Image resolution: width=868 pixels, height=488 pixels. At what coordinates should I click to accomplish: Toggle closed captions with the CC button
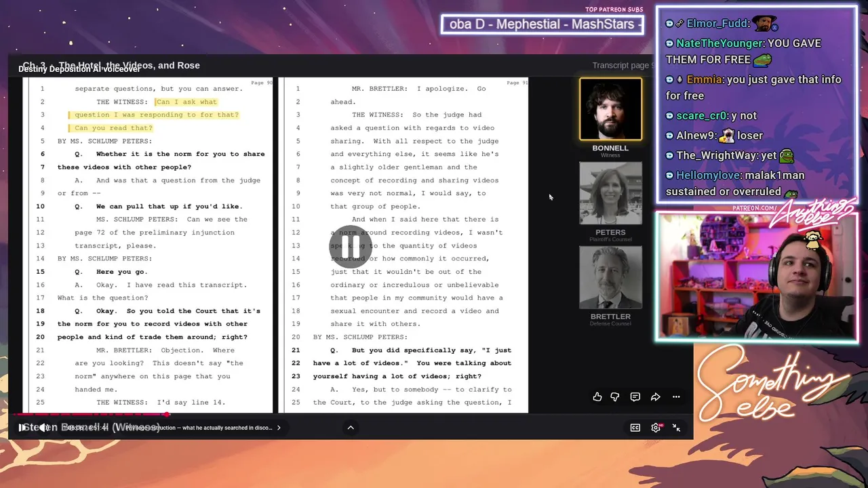tap(635, 428)
